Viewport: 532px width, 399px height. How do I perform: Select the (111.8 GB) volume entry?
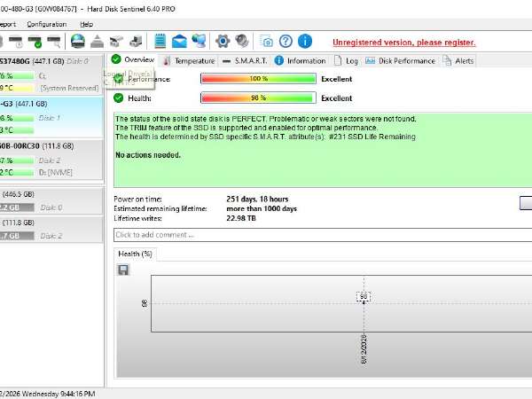51,230
